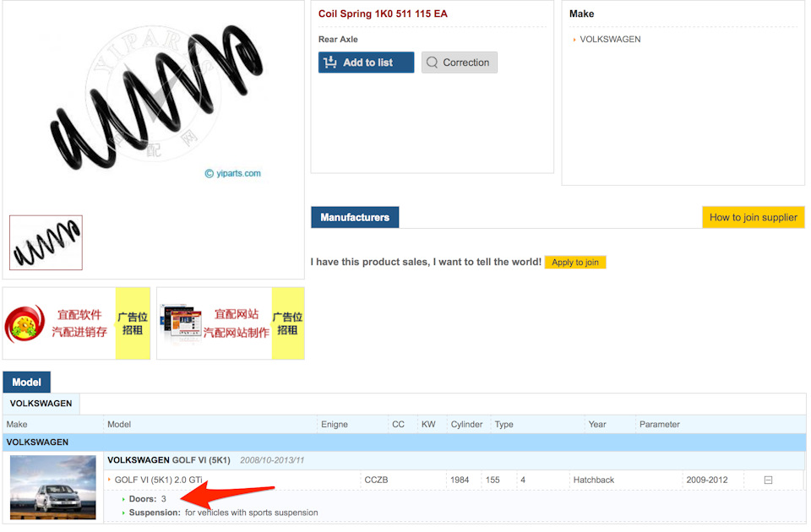Screen dimensions: 811x532
Task: Click the Suspension parameter line
Action: coord(223,513)
